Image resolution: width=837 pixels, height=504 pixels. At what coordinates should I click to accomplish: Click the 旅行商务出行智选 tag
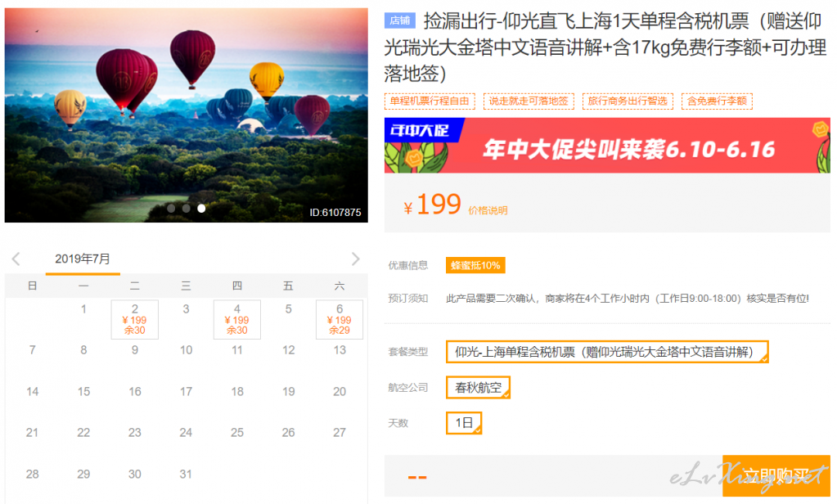coord(628,101)
